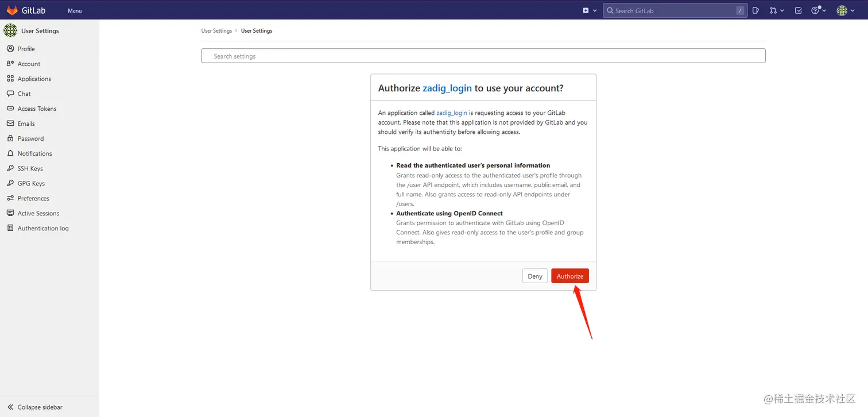Click the first User Settings breadcrumb

click(x=216, y=31)
